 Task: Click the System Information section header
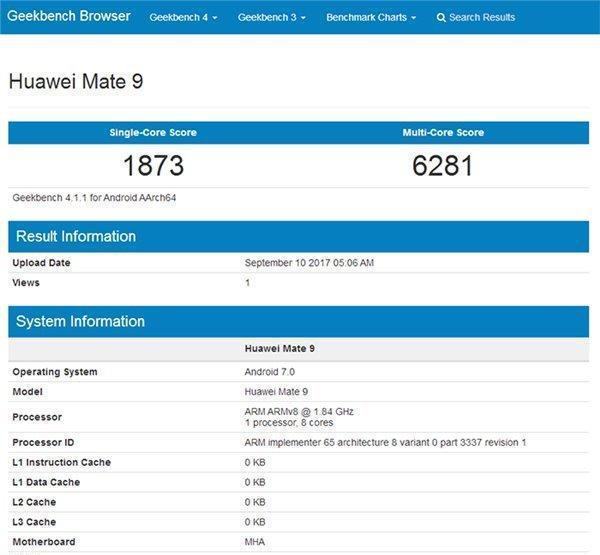tap(298, 322)
